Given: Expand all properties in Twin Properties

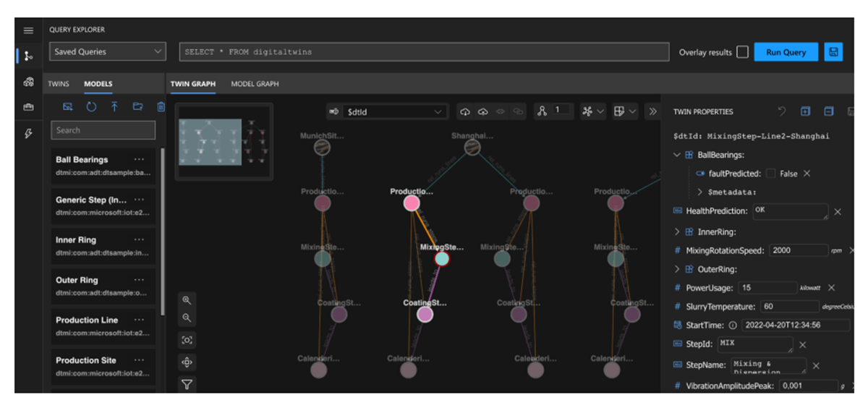Looking at the screenshot, I should [x=805, y=111].
